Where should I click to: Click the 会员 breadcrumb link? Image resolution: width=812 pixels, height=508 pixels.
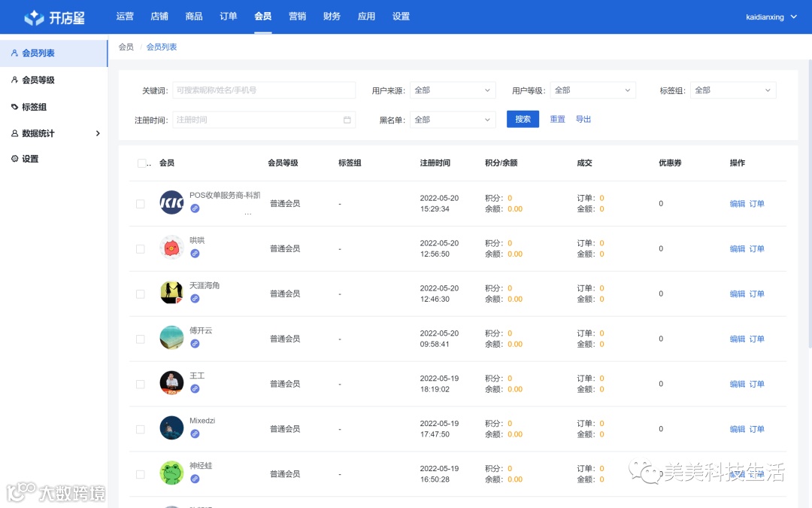[126, 47]
